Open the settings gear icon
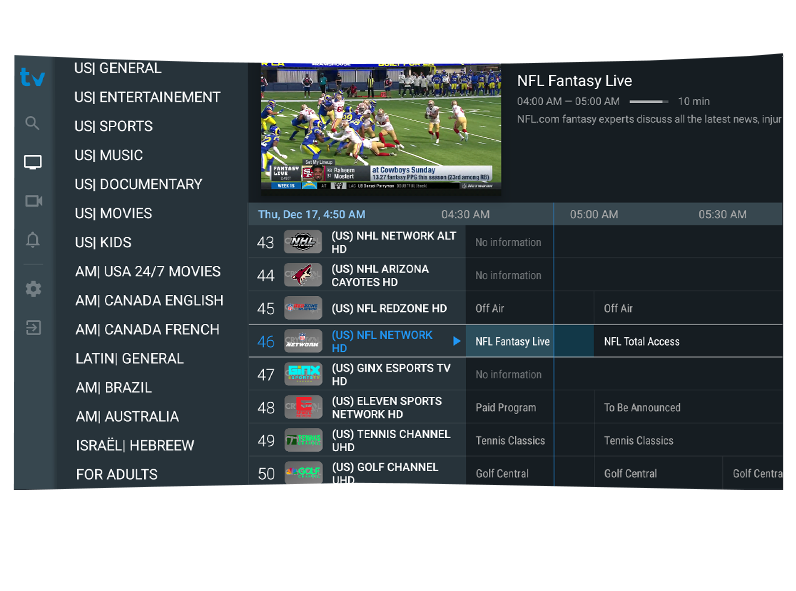The image size is (796, 591). [34, 289]
